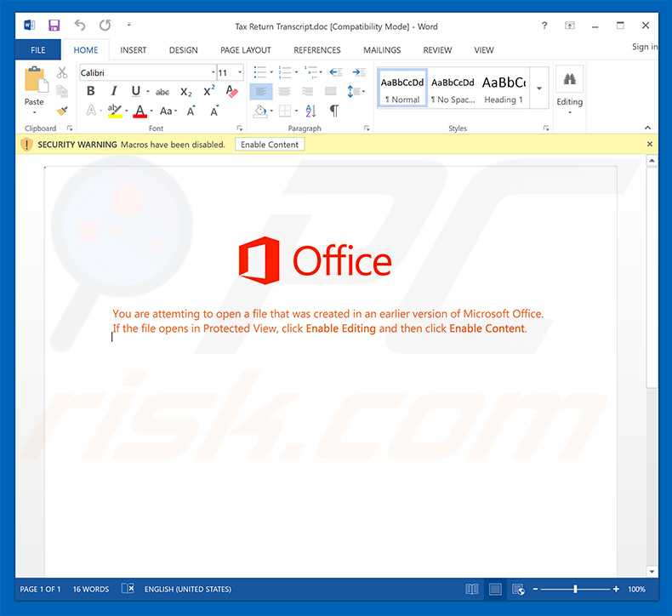The image size is (672, 616).
Task: Click the Cut scissors icon
Action: (62, 73)
